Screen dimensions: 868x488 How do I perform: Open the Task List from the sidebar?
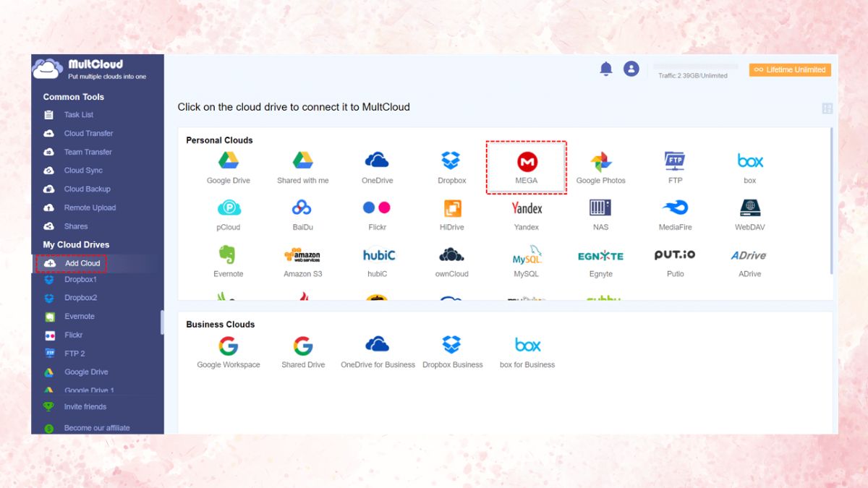point(80,114)
